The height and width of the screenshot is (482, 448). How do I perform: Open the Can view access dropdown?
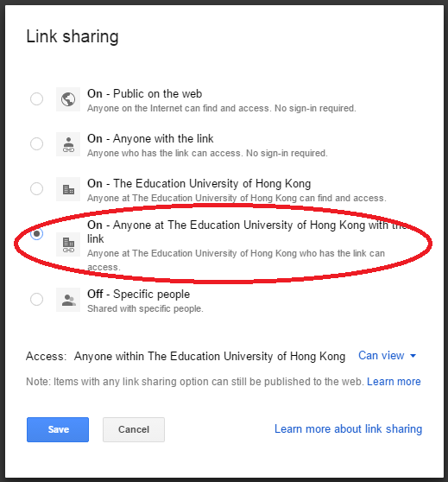pyautogui.click(x=387, y=356)
